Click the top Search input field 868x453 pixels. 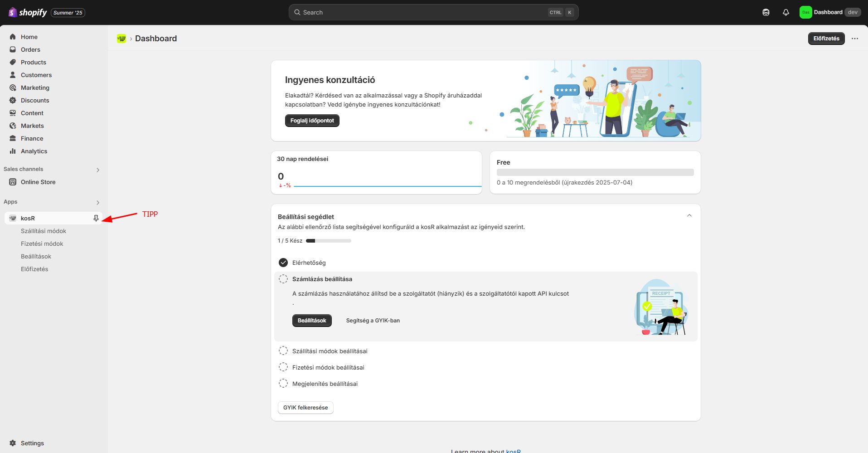pos(422,12)
